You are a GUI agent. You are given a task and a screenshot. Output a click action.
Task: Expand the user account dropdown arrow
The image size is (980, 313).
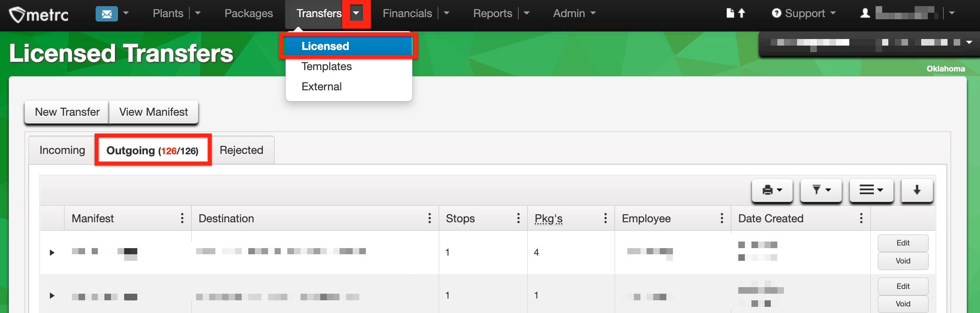tap(952, 13)
